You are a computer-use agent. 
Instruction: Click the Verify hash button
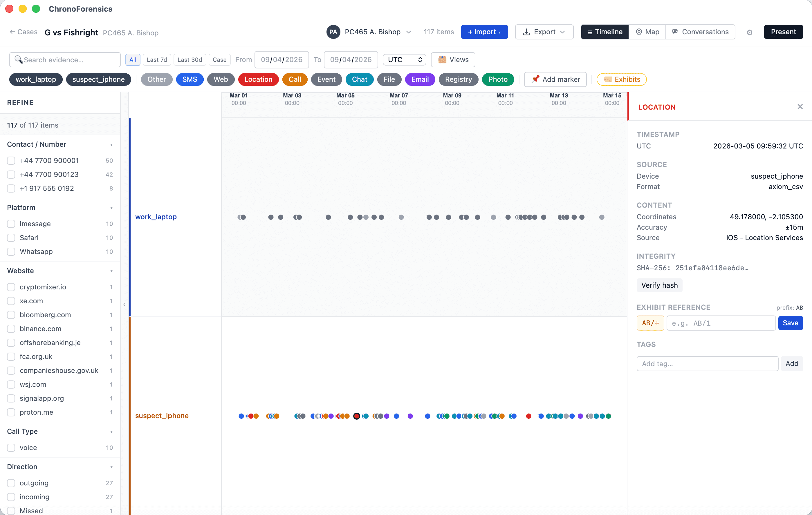(659, 285)
